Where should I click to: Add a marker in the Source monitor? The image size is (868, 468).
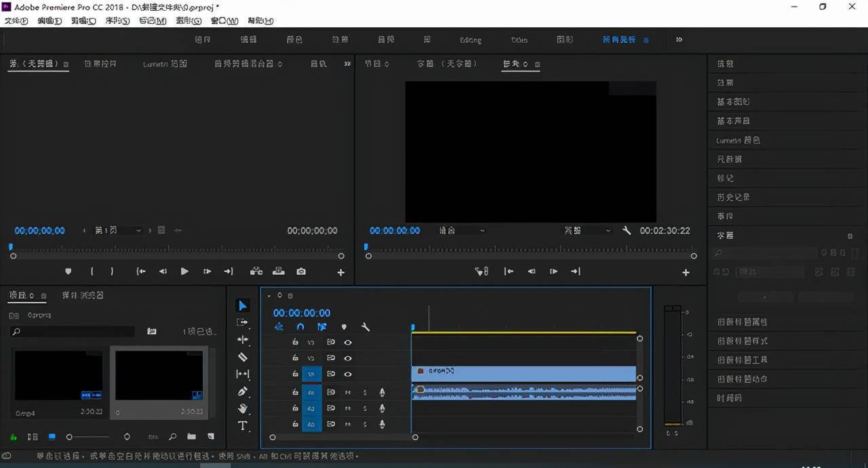click(x=68, y=271)
